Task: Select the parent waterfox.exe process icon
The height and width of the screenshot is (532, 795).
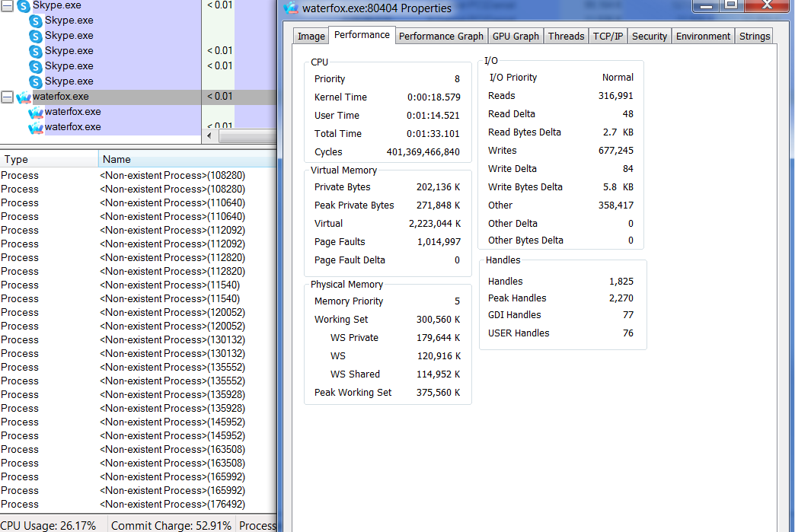Action: 24,97
